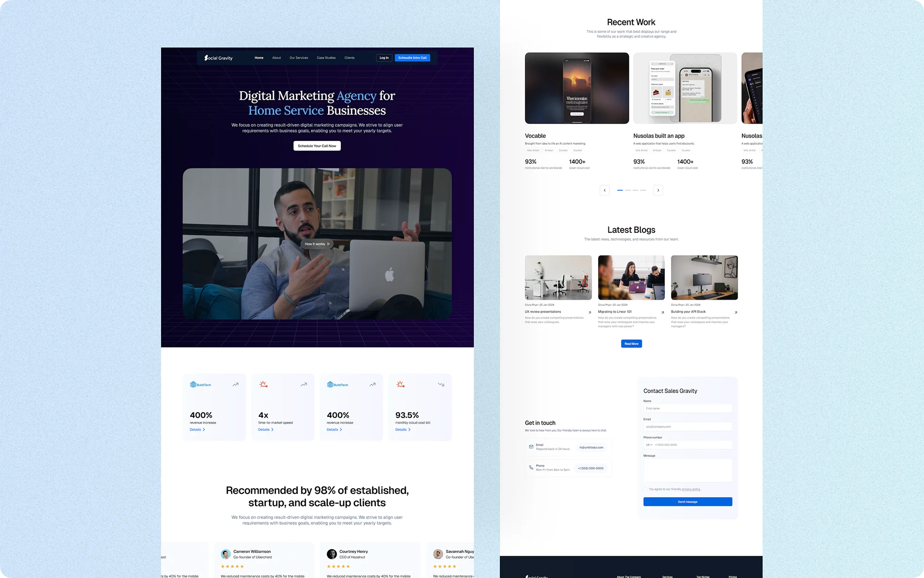Click the envelope icon in Email contact card

pyautogui.click(x=531, y=447)
